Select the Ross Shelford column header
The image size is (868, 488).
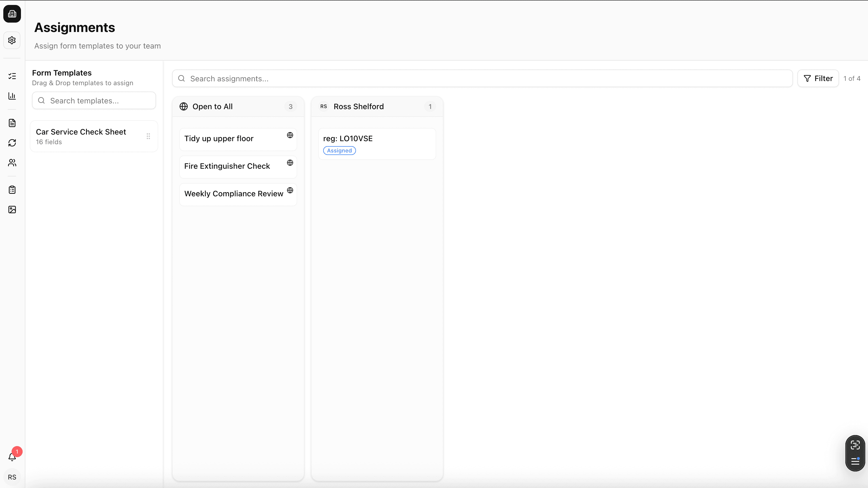tap(358, 106)
